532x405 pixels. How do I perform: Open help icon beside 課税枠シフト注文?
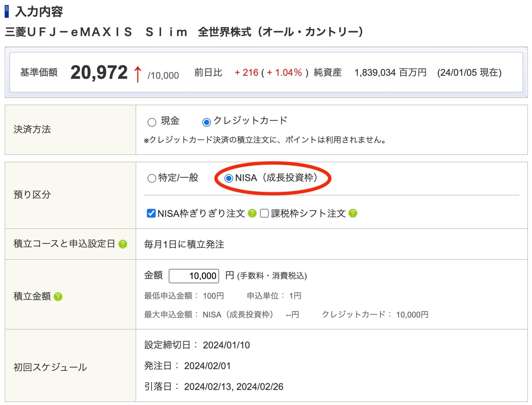[x=353, y=213]
